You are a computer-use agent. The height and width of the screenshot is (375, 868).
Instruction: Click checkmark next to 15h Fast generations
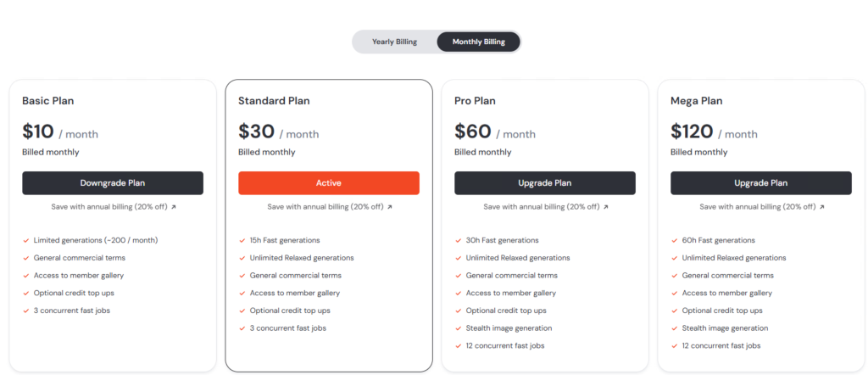tap(242, 240)
